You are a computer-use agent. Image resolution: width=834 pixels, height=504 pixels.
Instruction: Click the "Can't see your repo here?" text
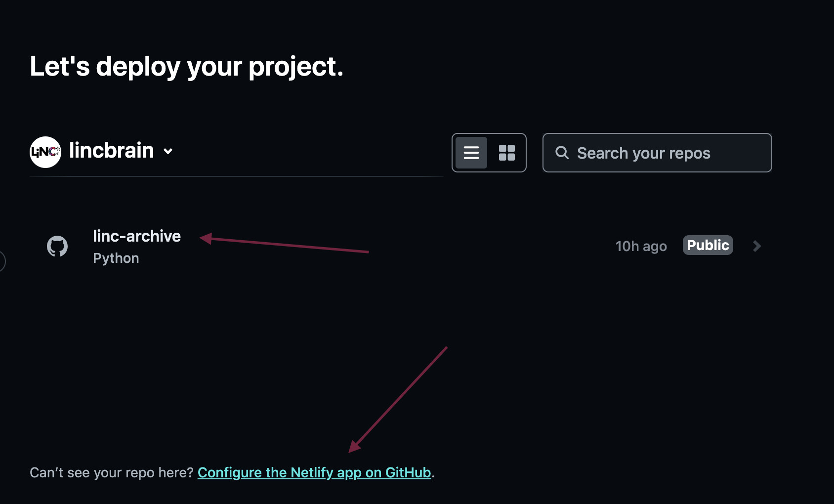[x=111, y=472]
